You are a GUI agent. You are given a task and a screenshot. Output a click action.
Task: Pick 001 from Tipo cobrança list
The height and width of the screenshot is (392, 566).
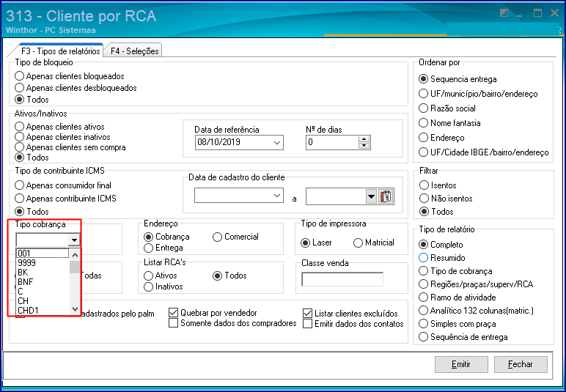(x=43, y=254)
